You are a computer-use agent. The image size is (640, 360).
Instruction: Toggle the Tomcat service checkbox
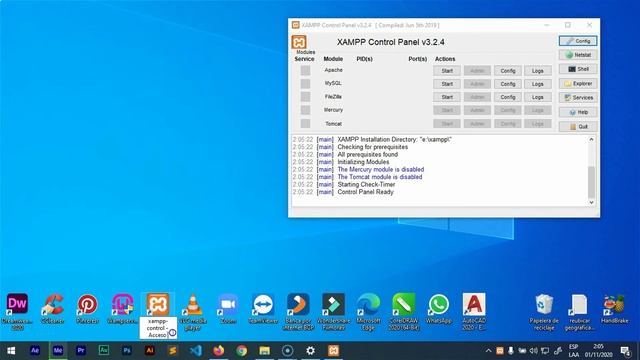point(305,123)
